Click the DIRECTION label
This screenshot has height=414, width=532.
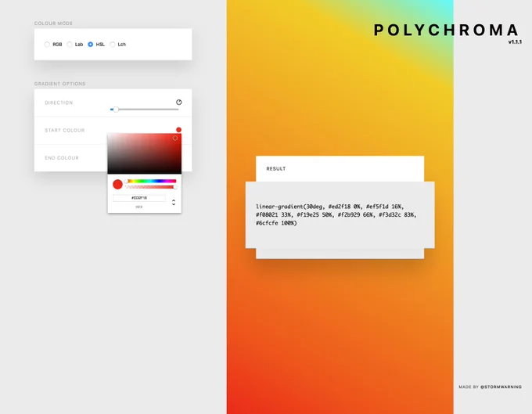(x=59, y=103)
